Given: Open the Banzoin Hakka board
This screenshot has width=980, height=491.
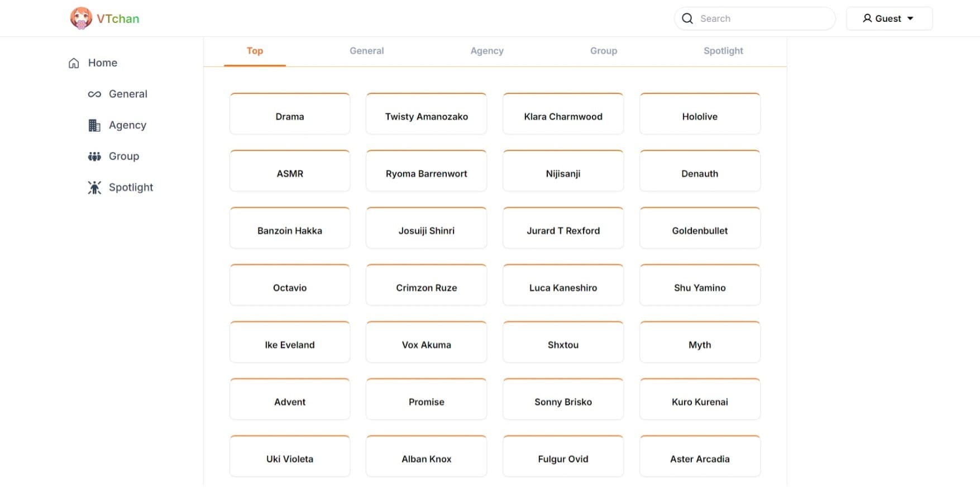Looking at the screenshot, I should click(x=290, y=228).
